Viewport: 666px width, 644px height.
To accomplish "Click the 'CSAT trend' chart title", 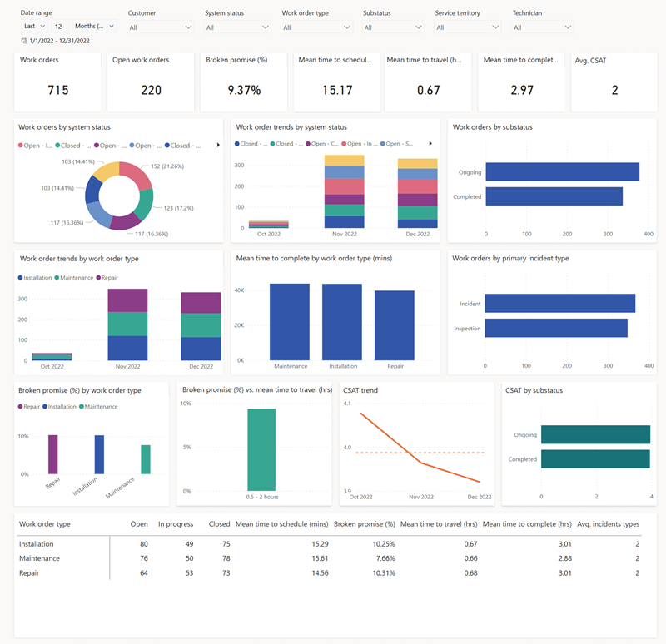I will pyautogui.click(x=360, y=390).
